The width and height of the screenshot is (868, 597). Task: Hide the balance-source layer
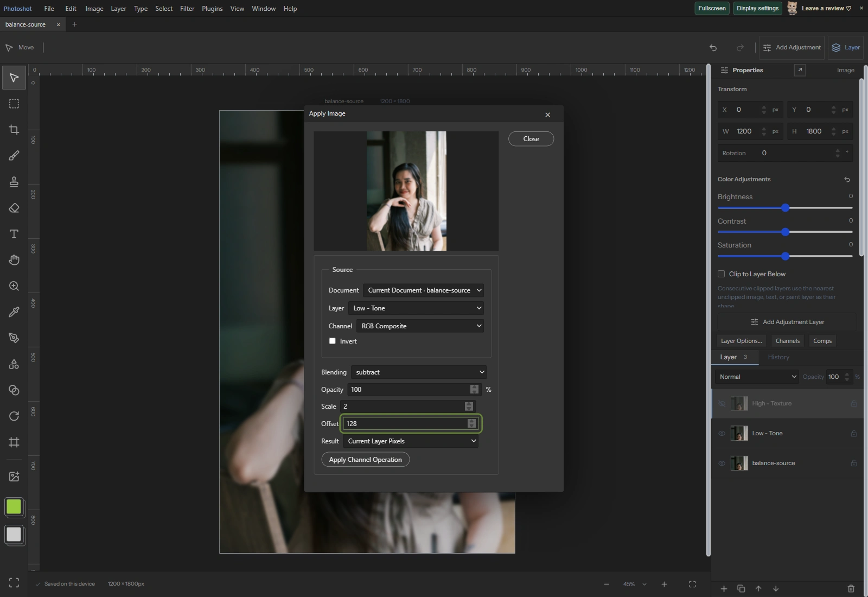point(722,463)
